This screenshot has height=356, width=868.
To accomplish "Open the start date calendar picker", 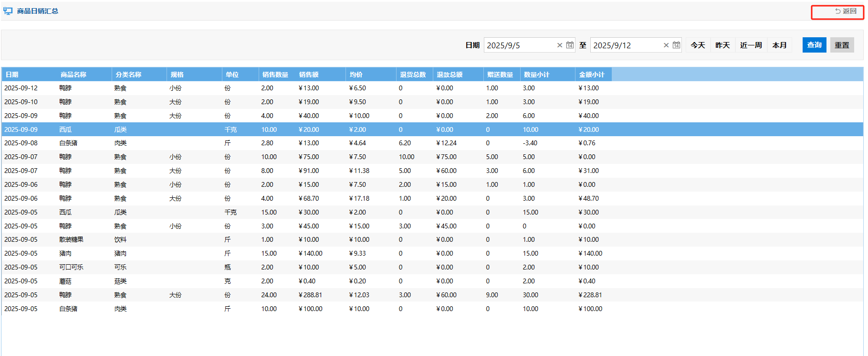I will (570, 45).
